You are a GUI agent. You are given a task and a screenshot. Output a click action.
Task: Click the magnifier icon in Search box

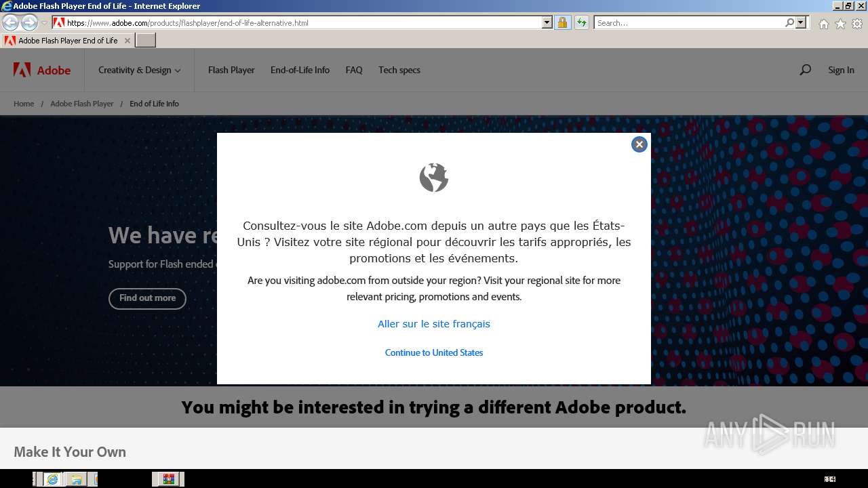click(x=789, y=22)
